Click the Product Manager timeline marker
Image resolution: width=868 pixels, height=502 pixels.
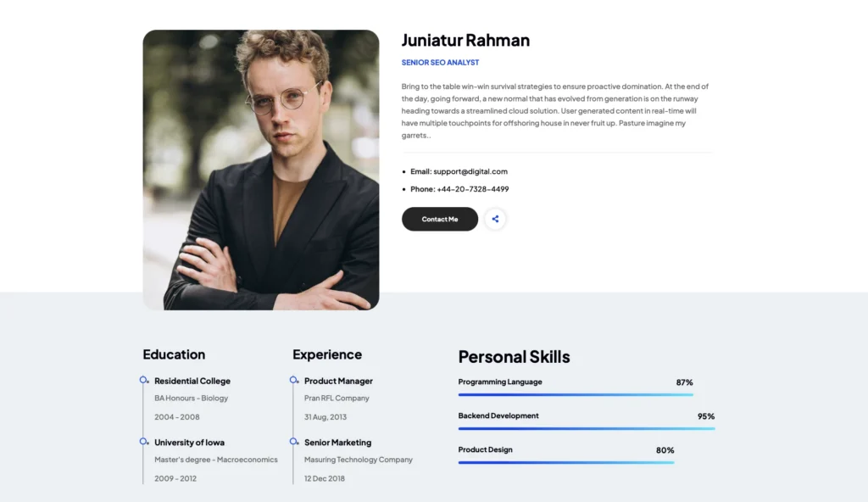[294, 380]
